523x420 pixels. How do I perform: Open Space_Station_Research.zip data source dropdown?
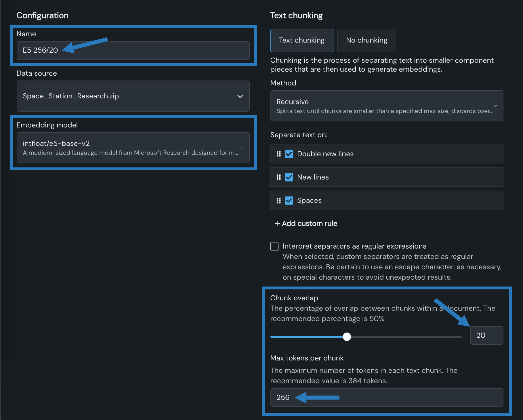pos(132,96)
